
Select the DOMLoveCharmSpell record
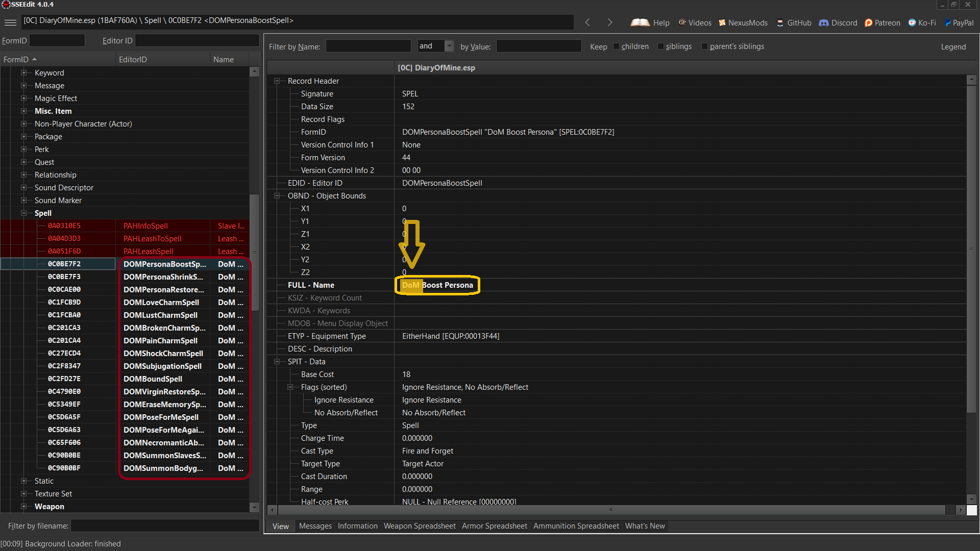pos(161,303)
